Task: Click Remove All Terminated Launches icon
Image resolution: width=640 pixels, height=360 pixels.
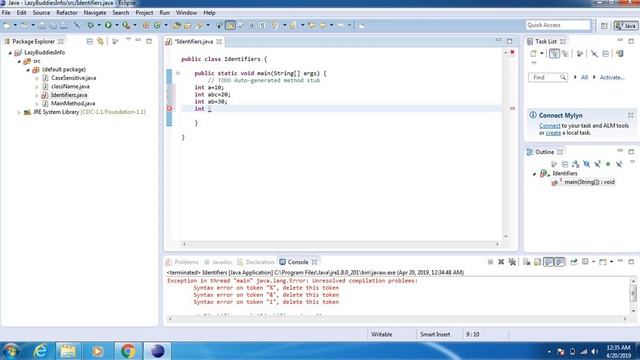Action: coord(512,262)
